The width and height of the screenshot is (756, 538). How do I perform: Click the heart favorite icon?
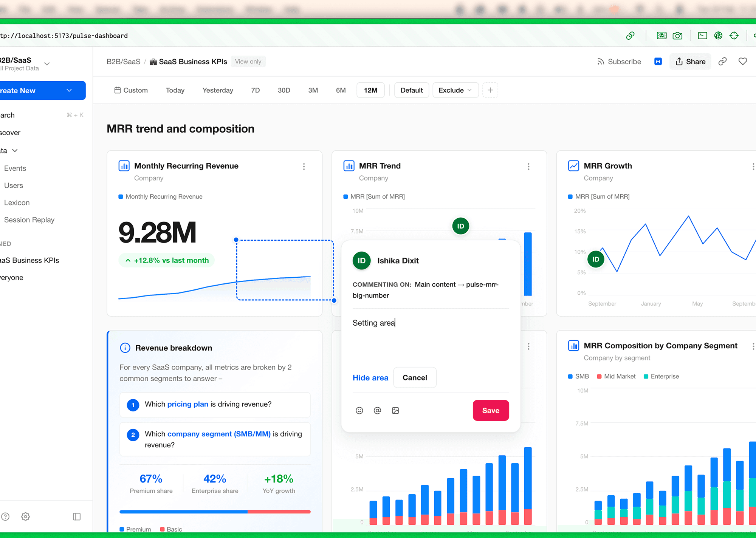(x=743, y=62)
